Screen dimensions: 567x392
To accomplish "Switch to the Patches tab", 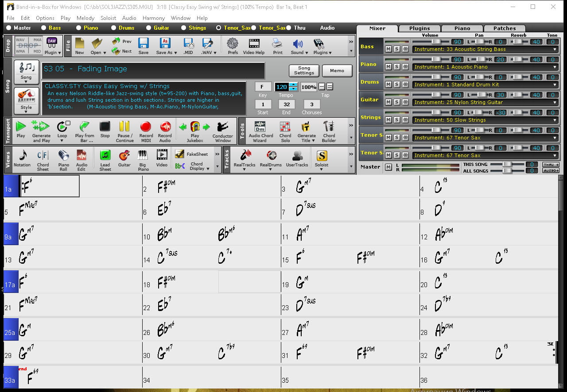I will pyautogui.click(x=505, y=28).
